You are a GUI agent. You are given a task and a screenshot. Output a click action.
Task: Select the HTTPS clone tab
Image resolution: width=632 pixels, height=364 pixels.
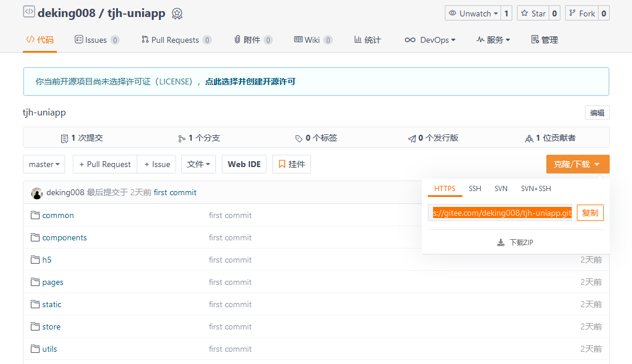(x=445, y=188)
